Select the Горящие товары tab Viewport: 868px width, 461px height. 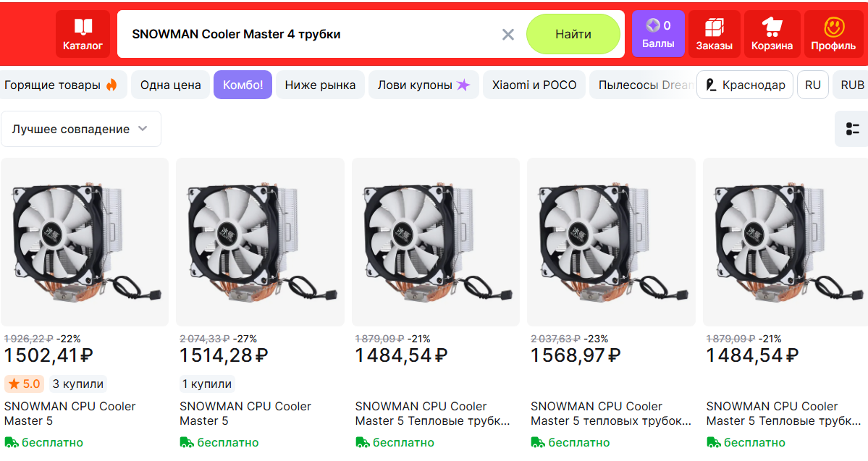[62, 85]
